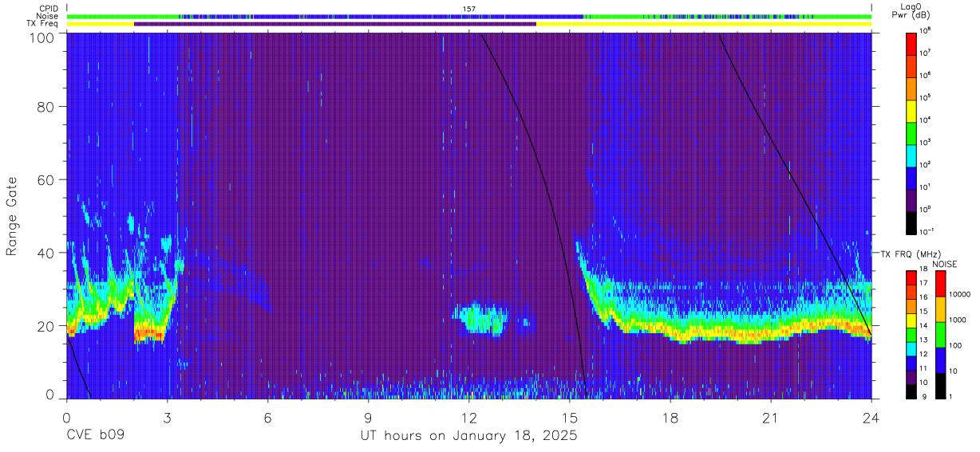The width and height of the screenshot is (980, 452).
Task: Click the green swatch of the Lag0 power colorbar
Action: [x=912, y=132]
